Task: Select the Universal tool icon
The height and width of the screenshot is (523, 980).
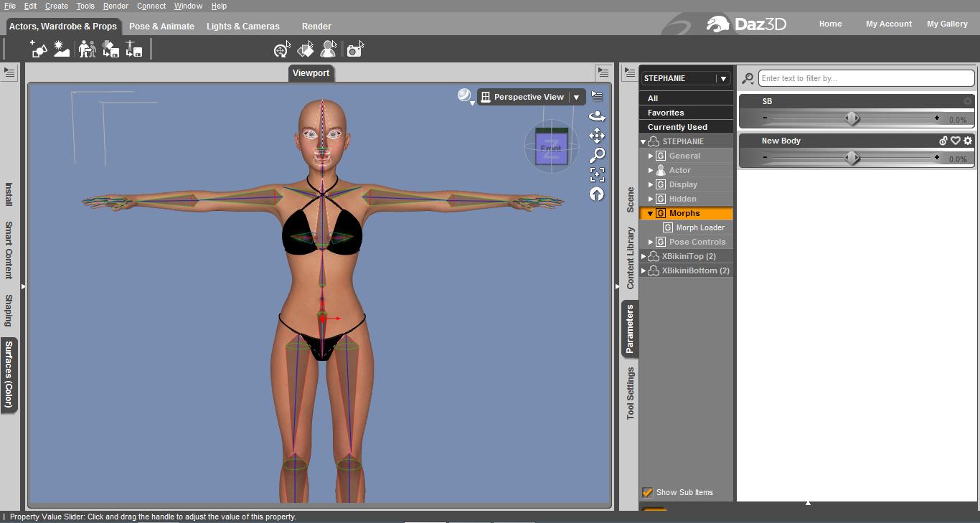Action: tap(282, 50)
